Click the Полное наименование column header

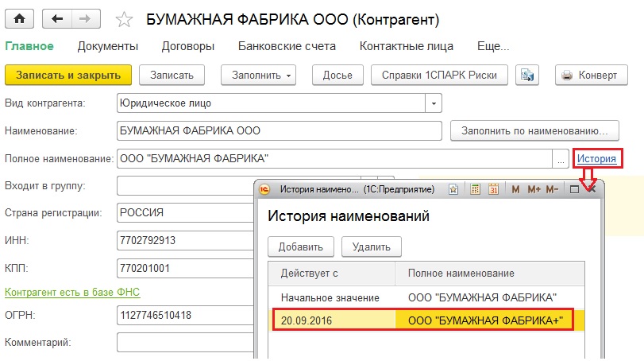coord(490,274)
